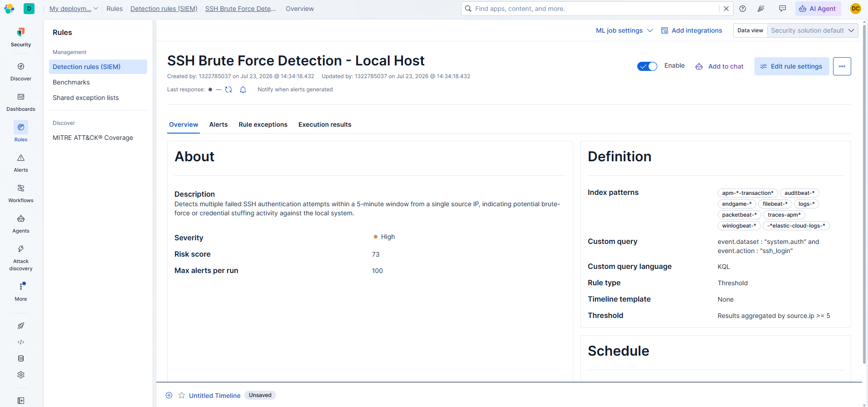Open the feedback chat-bubble icon

coord(783,9)
